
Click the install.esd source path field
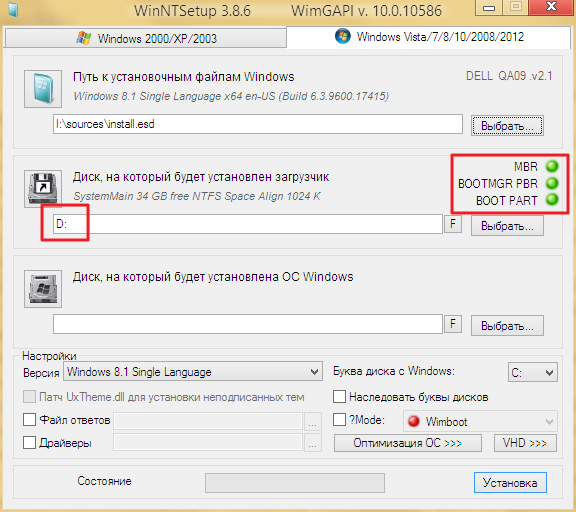258,124
